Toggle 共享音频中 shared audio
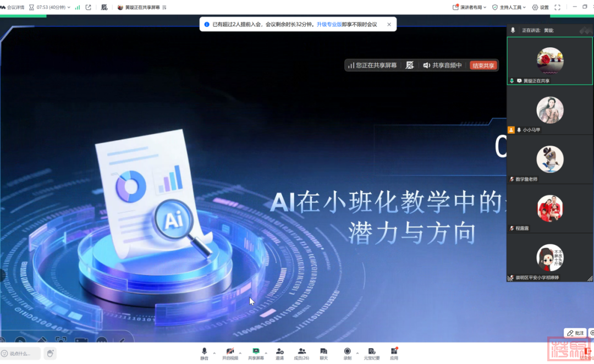 442,65
